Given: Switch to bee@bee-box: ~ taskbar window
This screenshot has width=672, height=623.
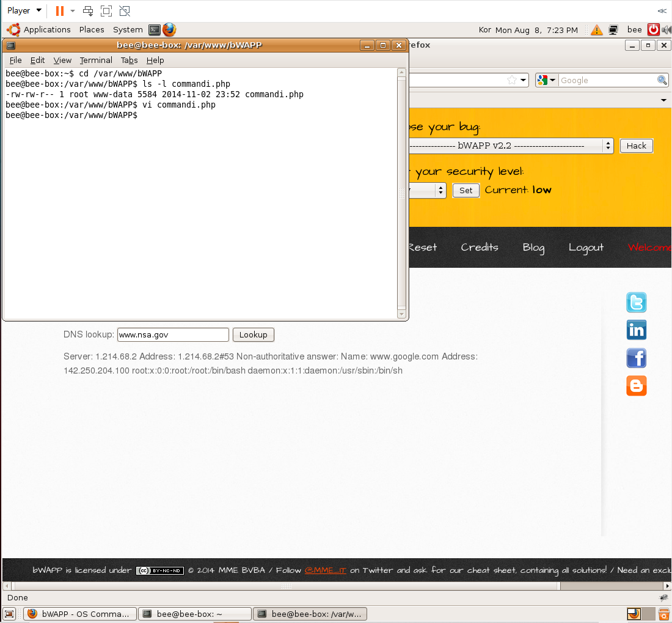Looking at the screenshot, I should coord(194,614).
